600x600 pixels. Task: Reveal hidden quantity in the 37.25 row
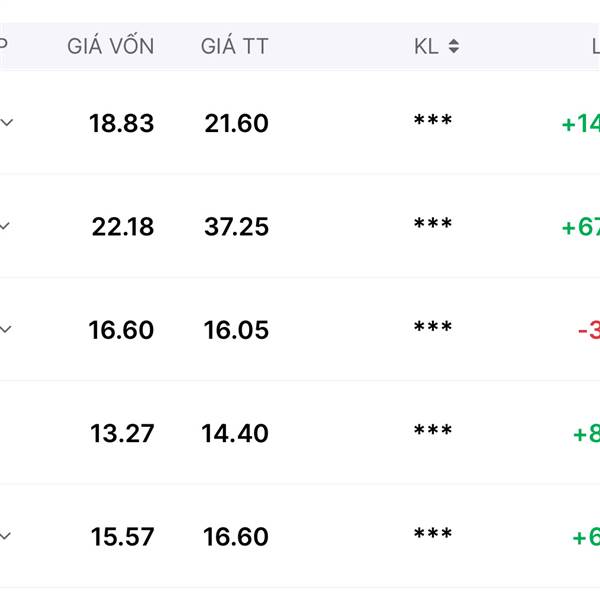[433, 223]
